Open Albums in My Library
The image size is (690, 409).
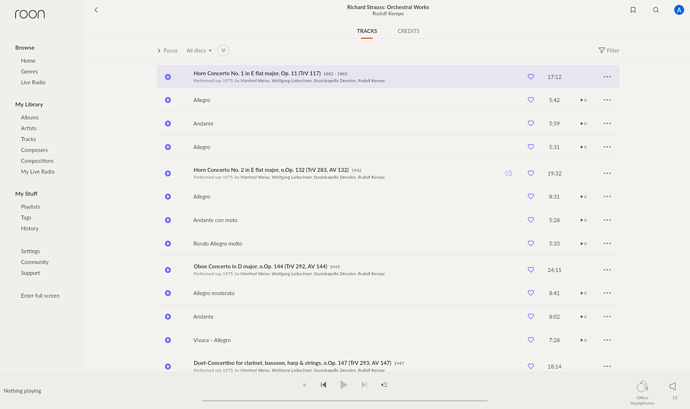pyautogui.click(x=29, y=118)
